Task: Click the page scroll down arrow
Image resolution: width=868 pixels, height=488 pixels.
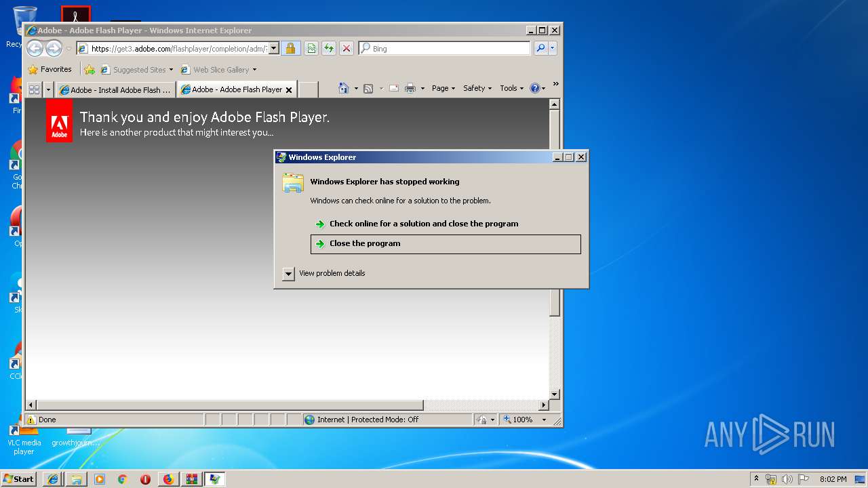Action: point(554,394)
